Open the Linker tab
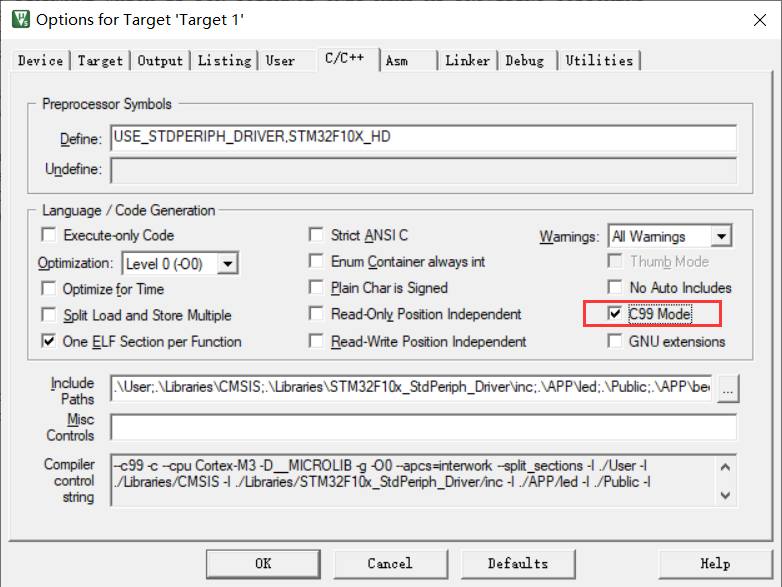 (467, 61)
